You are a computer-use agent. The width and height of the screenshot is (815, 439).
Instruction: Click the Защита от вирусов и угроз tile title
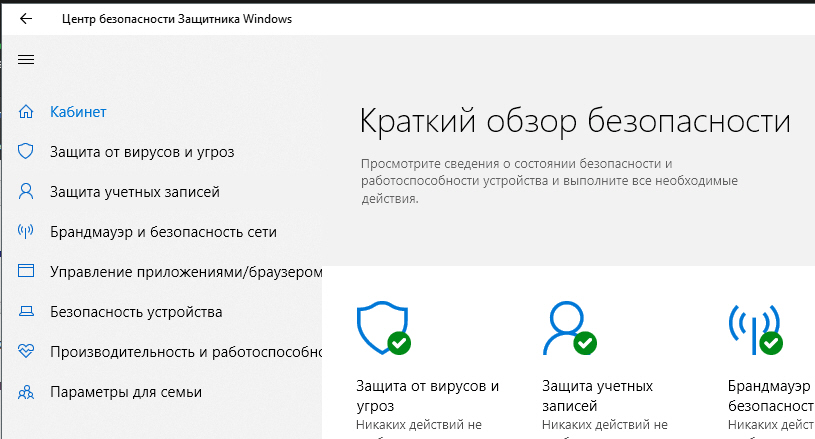click(x=427, y=396)
